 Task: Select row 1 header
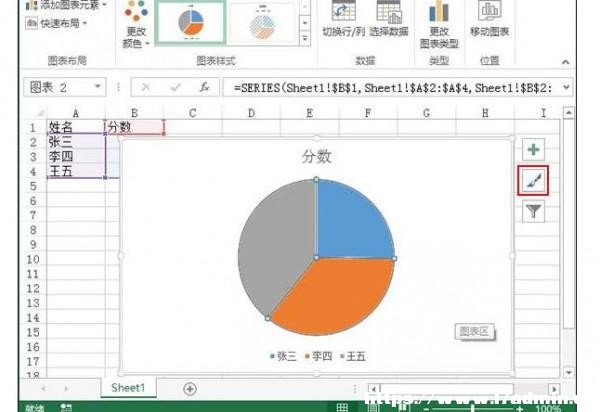coord(33,127)
